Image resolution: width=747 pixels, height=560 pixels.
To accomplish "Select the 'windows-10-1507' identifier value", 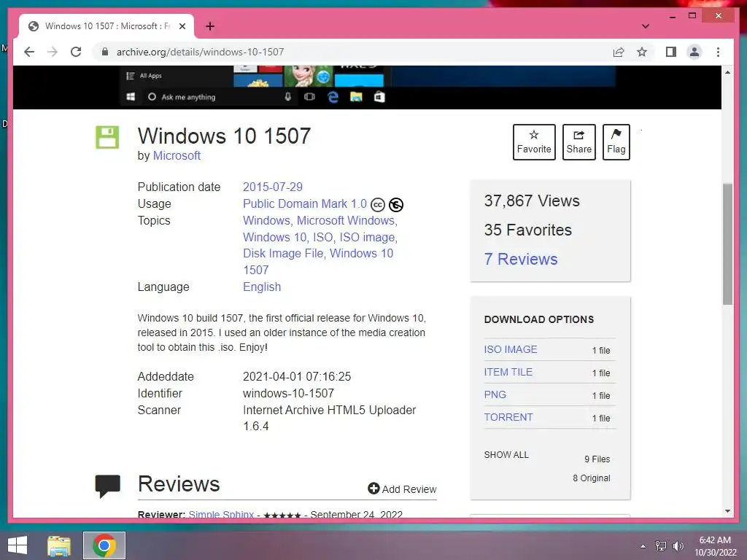I will click(288, 393).
